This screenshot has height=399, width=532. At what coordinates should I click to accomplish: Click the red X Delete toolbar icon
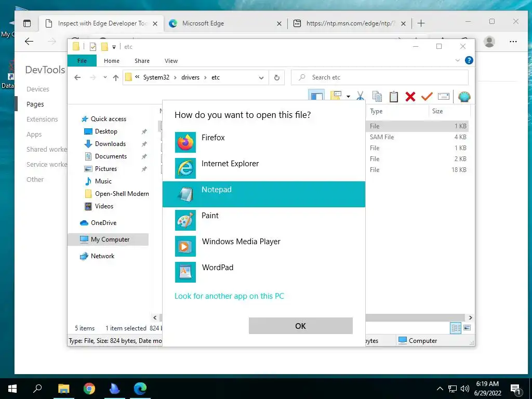[410, 97]
